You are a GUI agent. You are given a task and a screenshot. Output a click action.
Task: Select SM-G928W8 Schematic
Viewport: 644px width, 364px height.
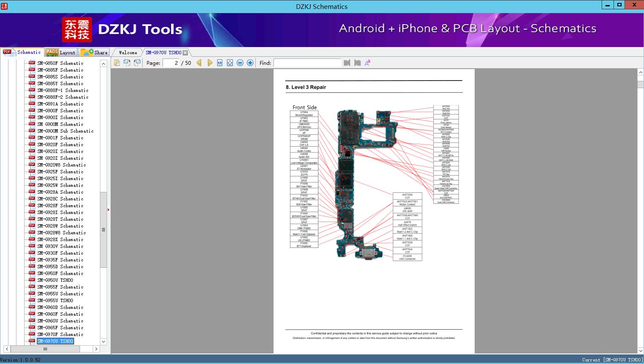tap(61, 233)
